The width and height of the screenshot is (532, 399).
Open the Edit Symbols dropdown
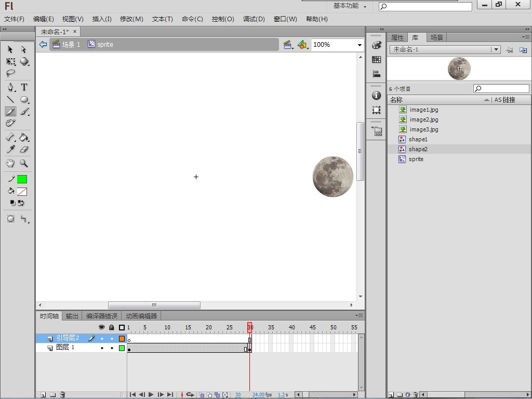pyautogui.click(x=303, y=45)
